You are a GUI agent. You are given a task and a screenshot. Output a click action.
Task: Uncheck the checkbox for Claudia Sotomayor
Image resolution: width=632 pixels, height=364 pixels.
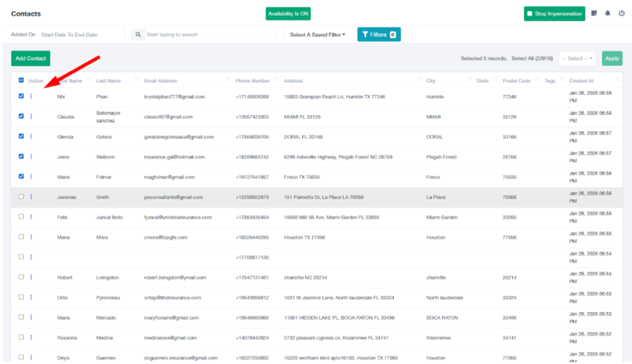[21, 116]
